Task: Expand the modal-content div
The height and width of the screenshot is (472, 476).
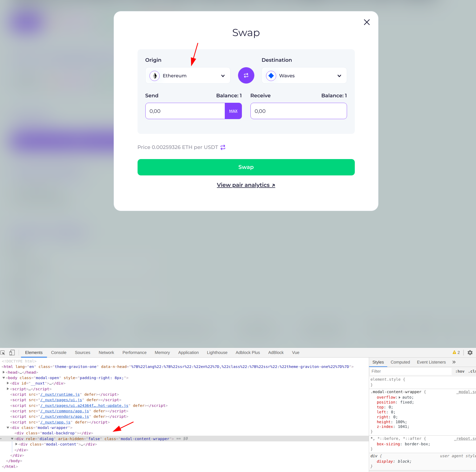Action: coord(16,444)
